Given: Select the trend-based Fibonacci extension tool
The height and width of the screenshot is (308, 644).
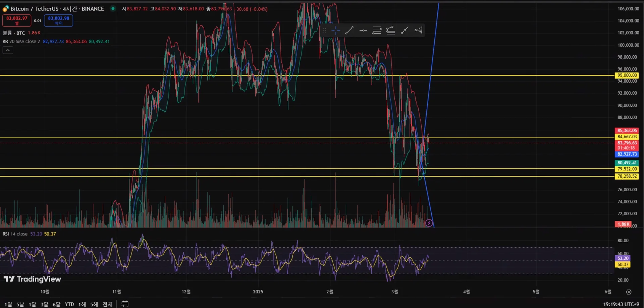Looking at the screenshot, I should (x=391, y=31).
